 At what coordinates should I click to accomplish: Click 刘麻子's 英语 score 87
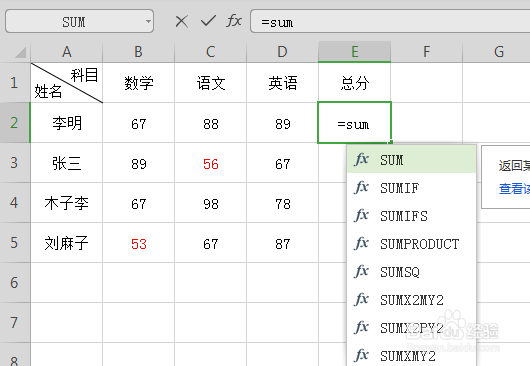pos(282,243)
